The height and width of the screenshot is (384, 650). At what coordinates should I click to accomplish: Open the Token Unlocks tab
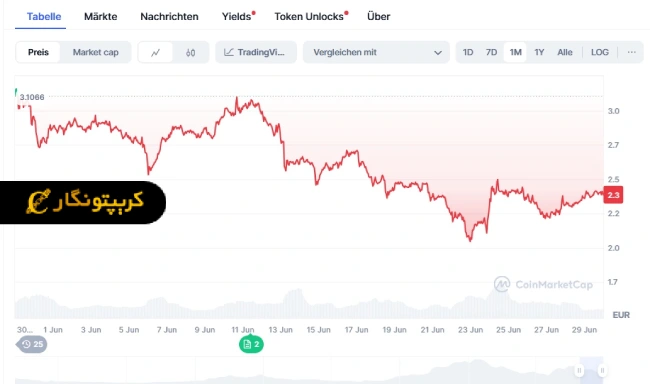[309, 17]
